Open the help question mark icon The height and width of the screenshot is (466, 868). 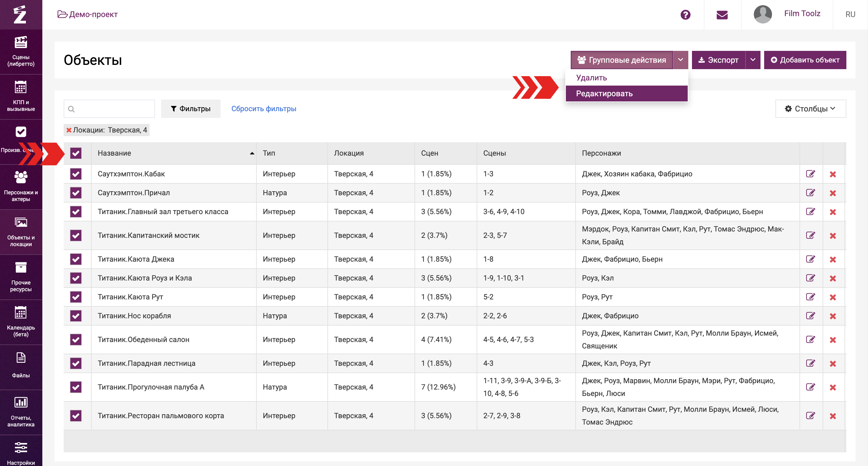(685, 15)
